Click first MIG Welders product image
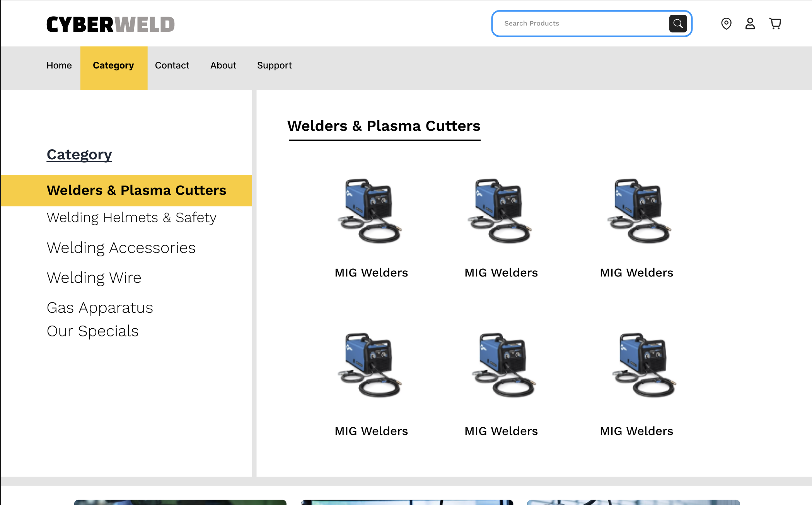The width and height of the screenshot is (812, 505). coord(371,210)
